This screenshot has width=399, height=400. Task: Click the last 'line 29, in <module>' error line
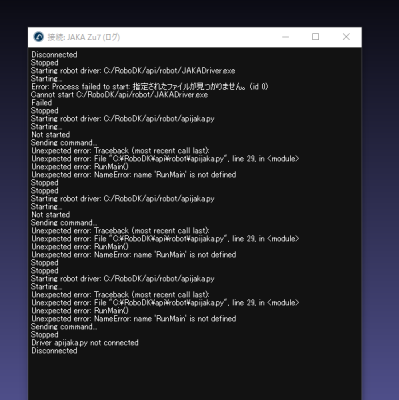165,303
